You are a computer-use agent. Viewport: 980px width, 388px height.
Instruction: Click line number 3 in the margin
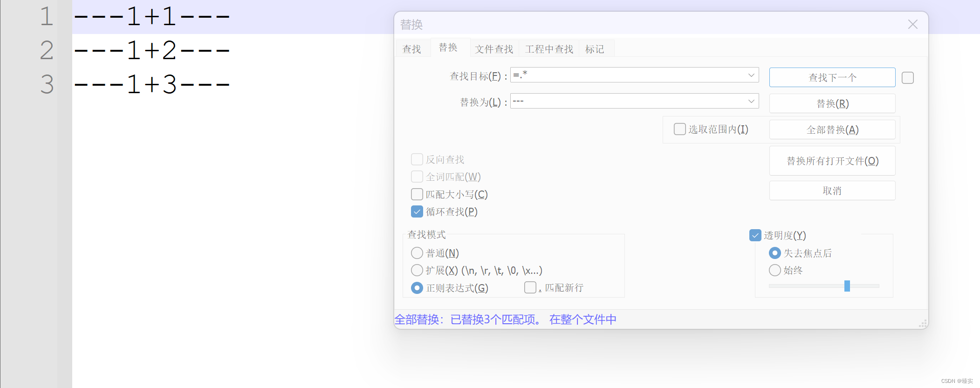tap(47, 84)
